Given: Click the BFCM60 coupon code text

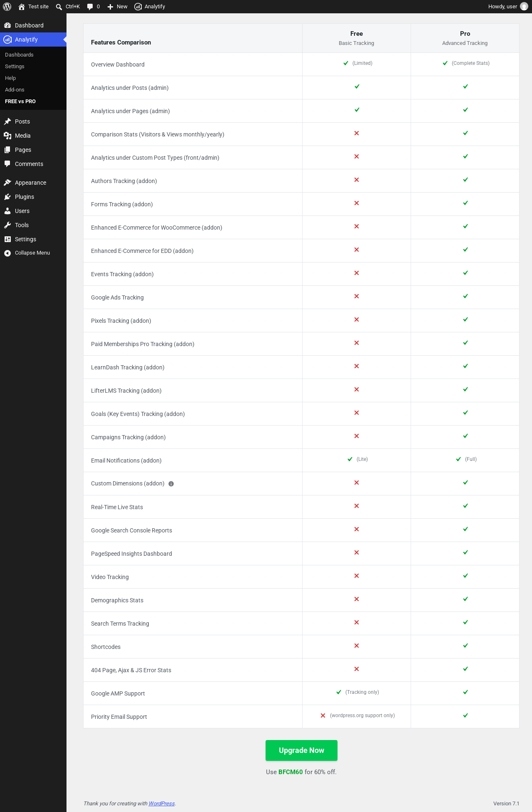Looking at the screenshot, I should pos(291,772).
